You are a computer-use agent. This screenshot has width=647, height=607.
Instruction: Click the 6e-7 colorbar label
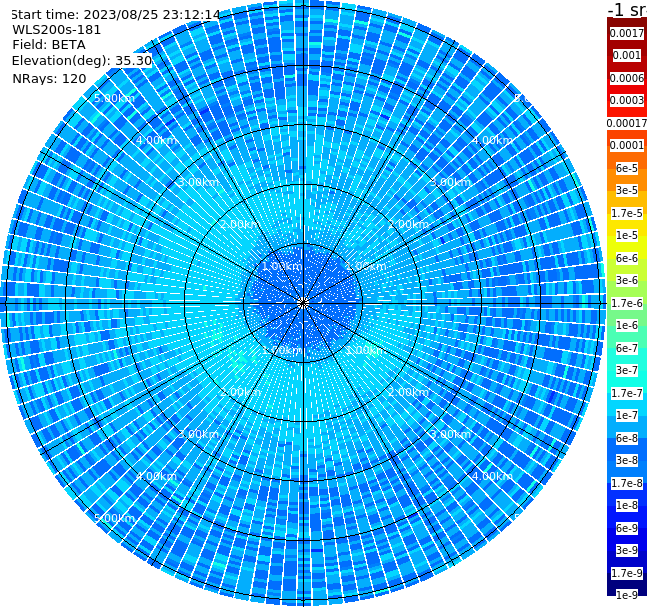pos(627,348)
